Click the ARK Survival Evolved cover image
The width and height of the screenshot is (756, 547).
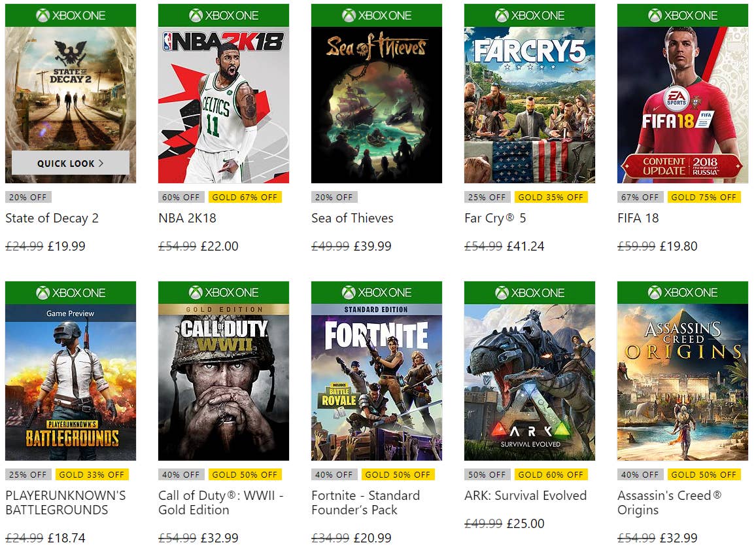529,382
